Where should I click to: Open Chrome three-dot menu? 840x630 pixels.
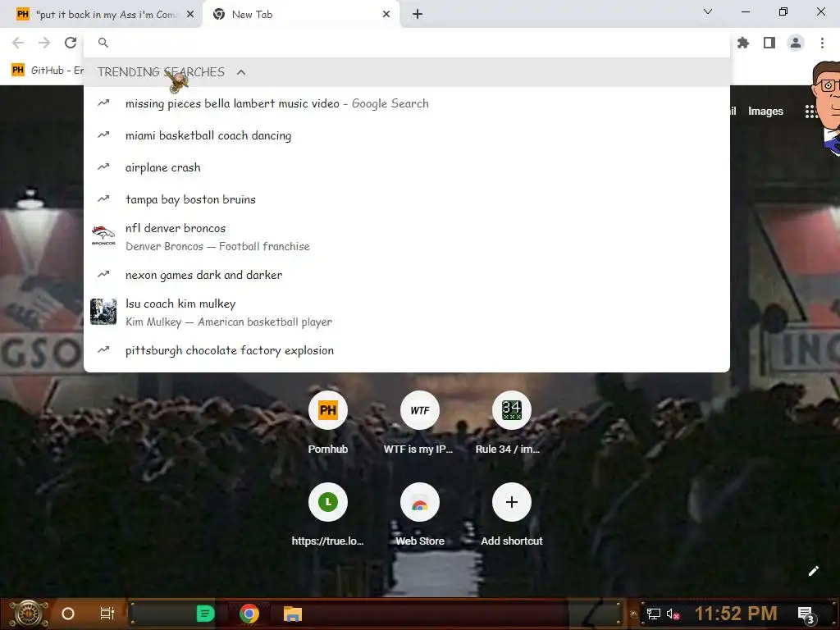822,43
